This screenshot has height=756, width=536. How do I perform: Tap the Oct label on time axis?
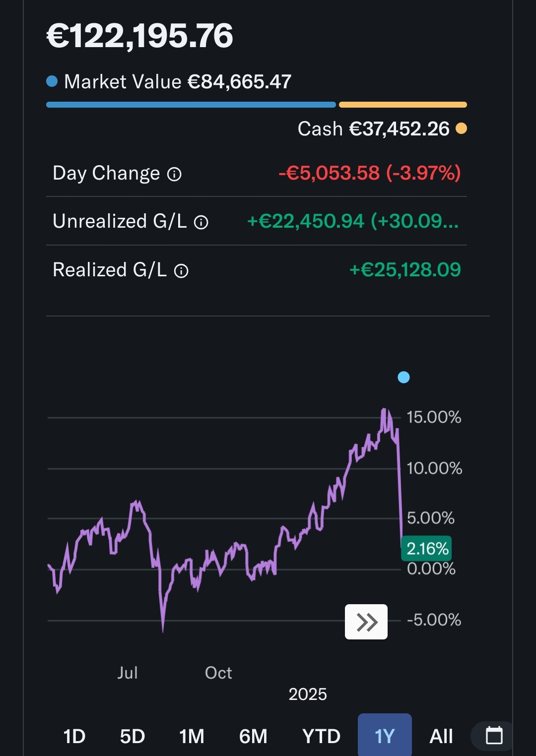point(218,673)
